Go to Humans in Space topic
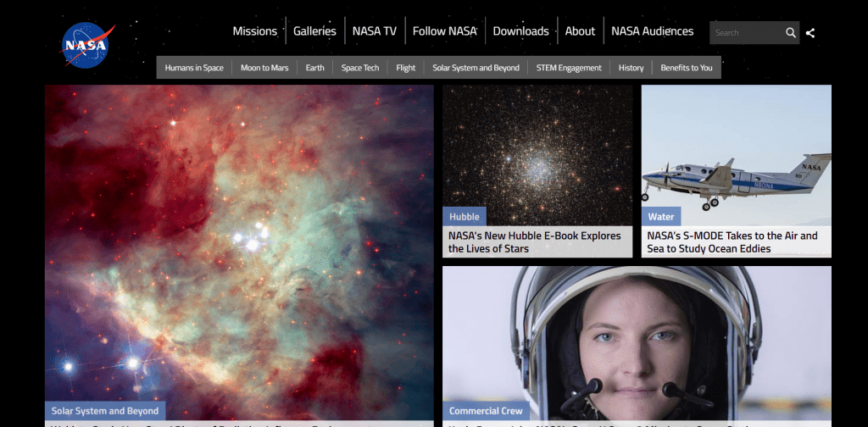 pos(194,68)
